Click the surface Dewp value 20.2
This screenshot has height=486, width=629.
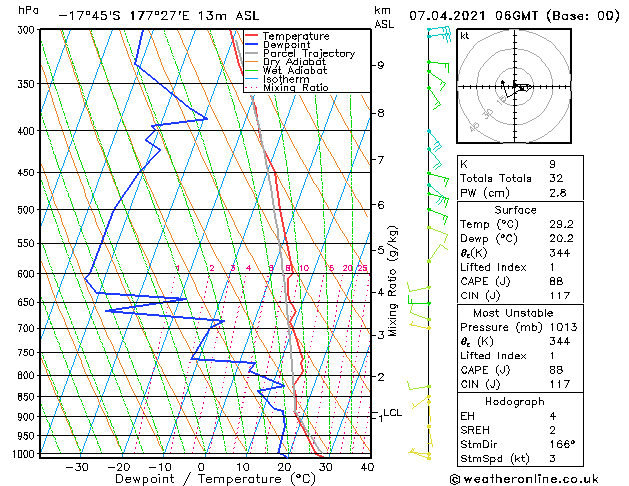coord(561,238)
